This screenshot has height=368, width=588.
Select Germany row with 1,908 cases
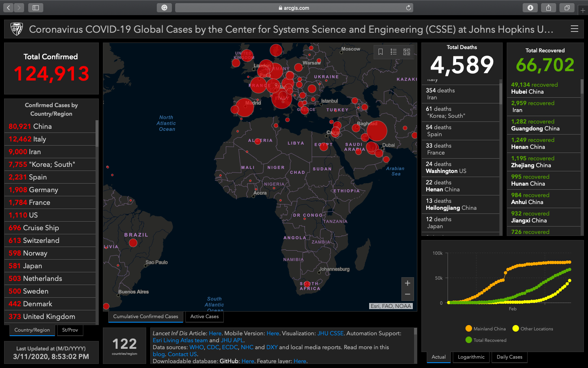click(x=50, y=190)
